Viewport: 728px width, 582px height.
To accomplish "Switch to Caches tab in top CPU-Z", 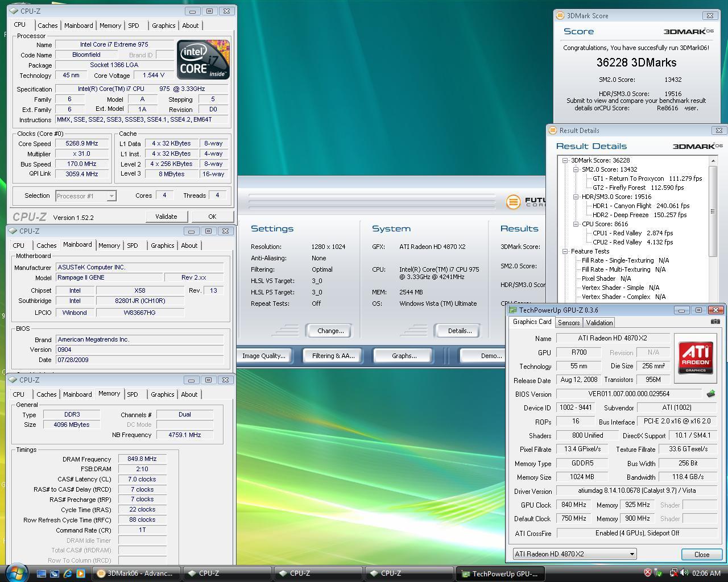I will pos(48,26).
